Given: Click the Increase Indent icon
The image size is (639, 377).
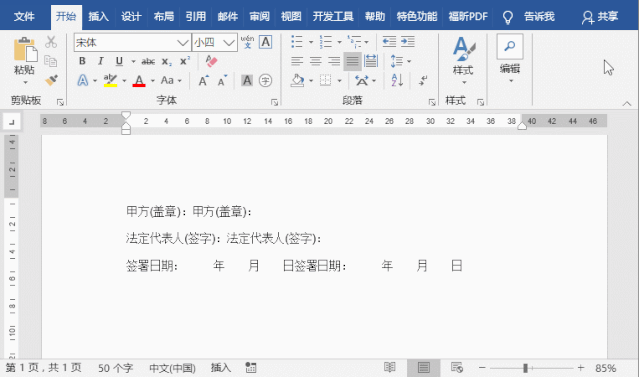Looking at the screenshot, I should (408, 41).
